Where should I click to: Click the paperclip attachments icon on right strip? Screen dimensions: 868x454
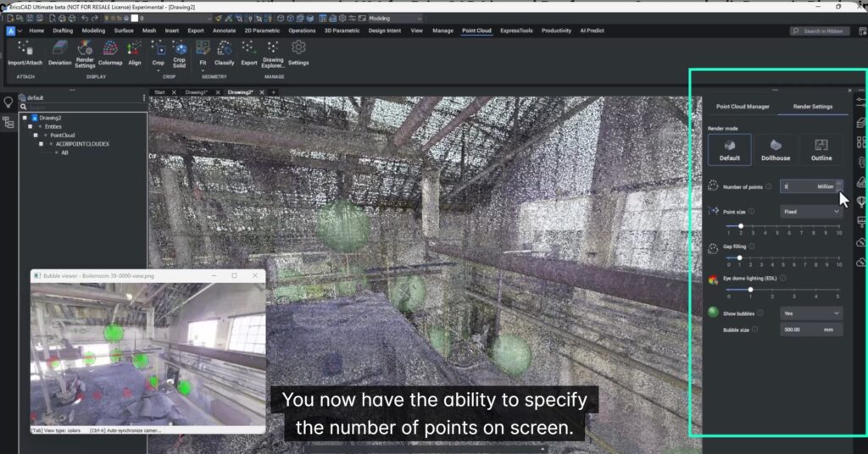point(861,162)
